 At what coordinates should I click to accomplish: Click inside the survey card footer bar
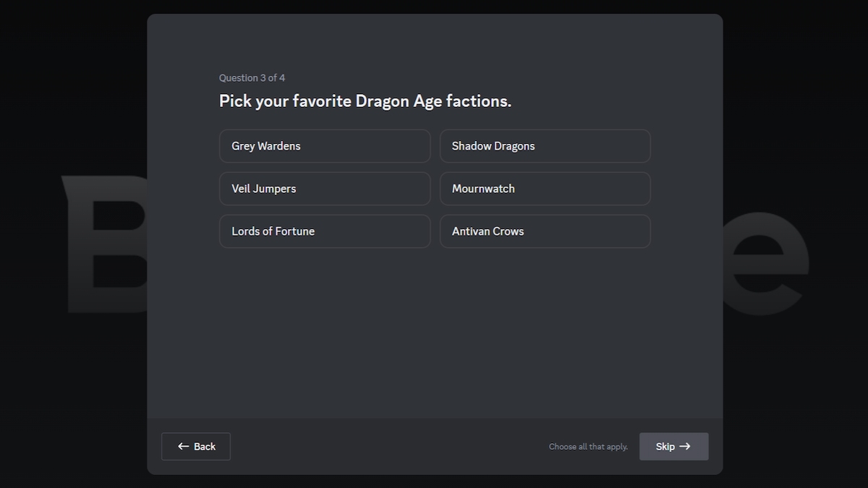pos(434,446)
